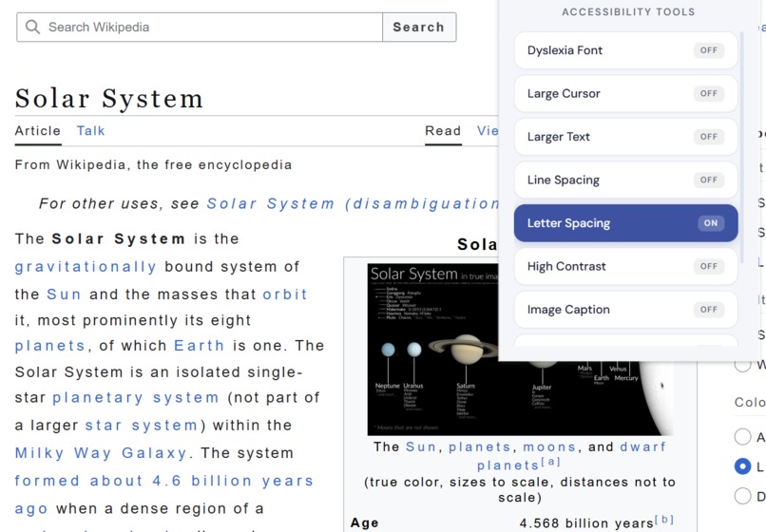Open footnote [a] in caption
Image resolution: width=766 pixels, height=532 pixels.
[x=550, y=462]
